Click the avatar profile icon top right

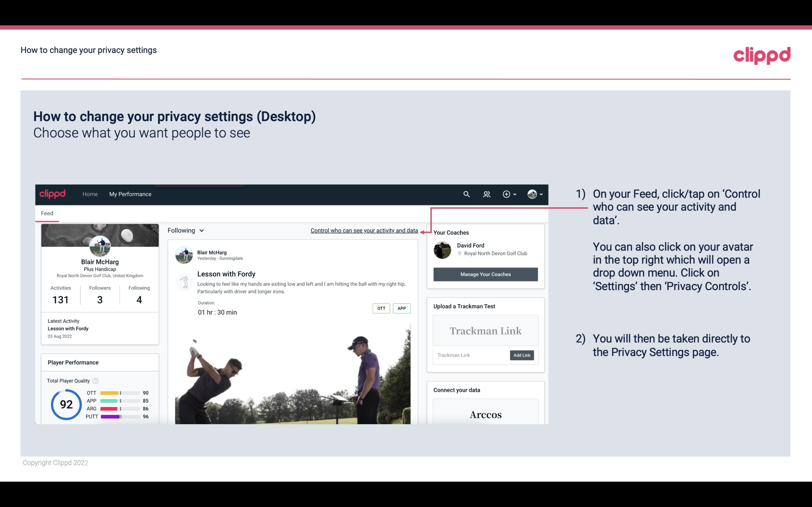pyautogui.click(x=532, y=194)
